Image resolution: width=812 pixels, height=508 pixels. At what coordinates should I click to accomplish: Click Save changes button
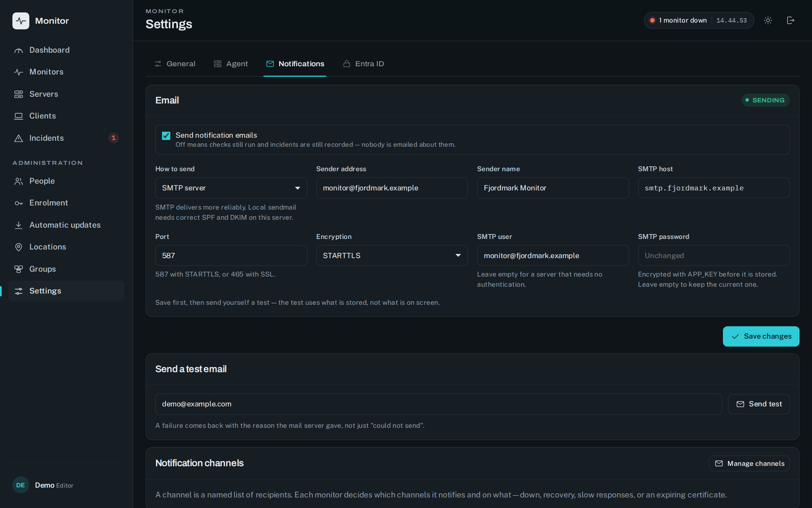(x=761, y=336)
